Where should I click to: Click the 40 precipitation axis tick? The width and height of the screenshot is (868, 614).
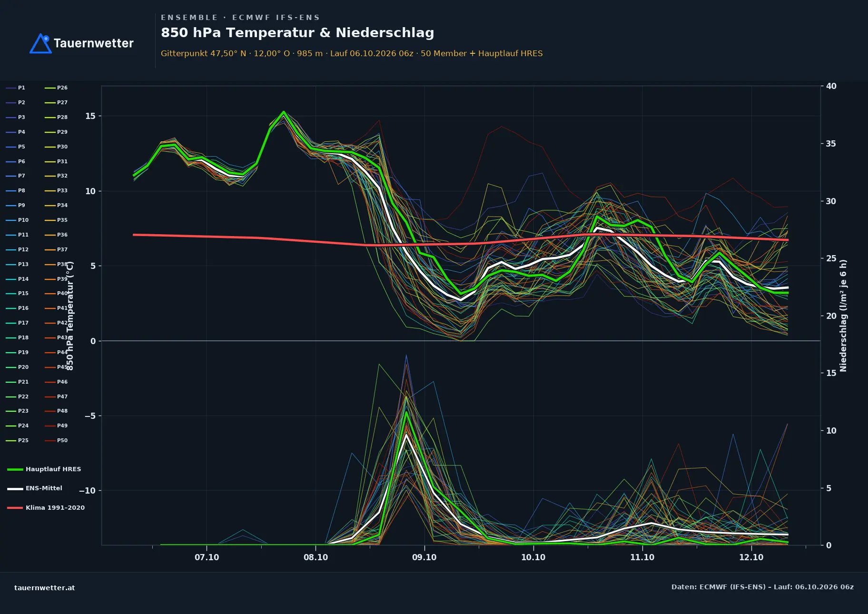tap(831, 86)
